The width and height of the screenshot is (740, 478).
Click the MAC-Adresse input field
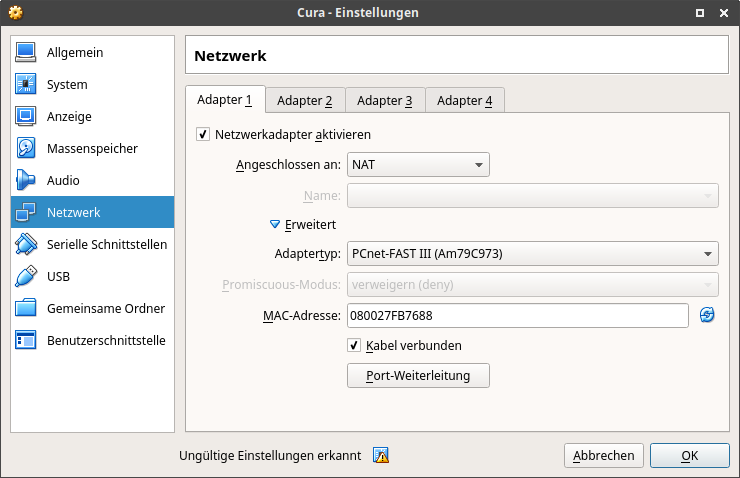coord(518,315)
